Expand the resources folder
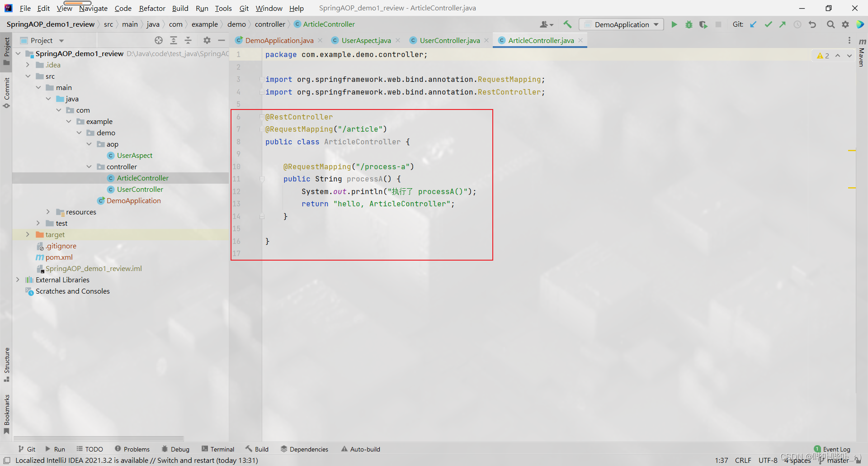Image resolution: width=868 pixels, height=466 pixels. [48, 212]
